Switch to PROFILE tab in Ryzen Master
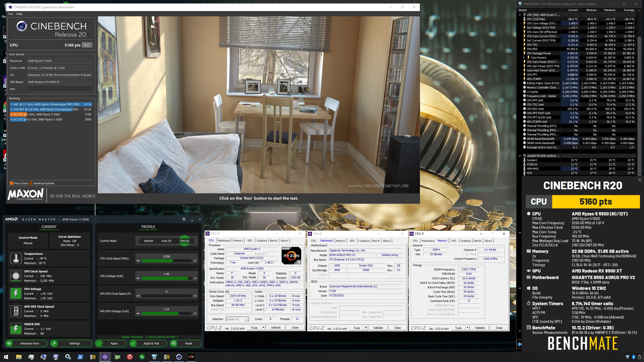Image resolution: width=644 pixels, height=362 pixels. (x=148, y=227)
